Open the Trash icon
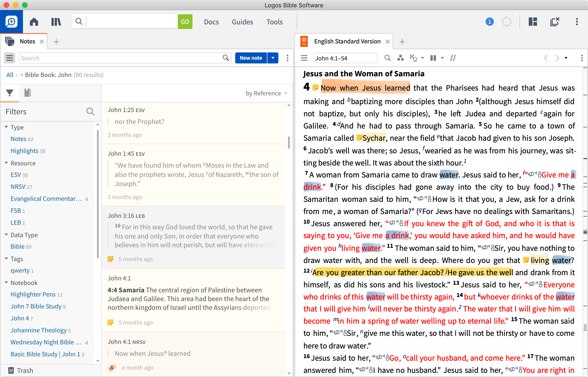This screenshot has width=588, height=377. [11, 370]
